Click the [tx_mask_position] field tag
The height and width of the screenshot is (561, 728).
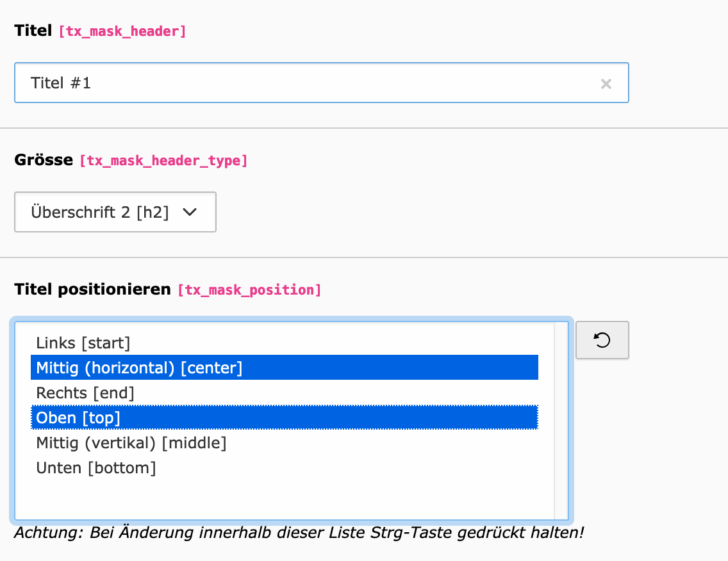[249, 290]
